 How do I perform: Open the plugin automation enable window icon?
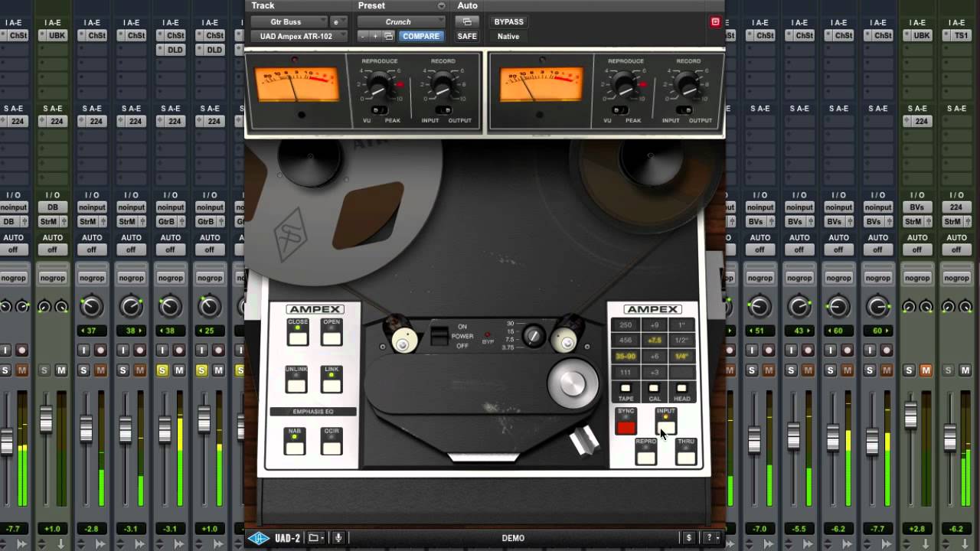coord(467,21)
